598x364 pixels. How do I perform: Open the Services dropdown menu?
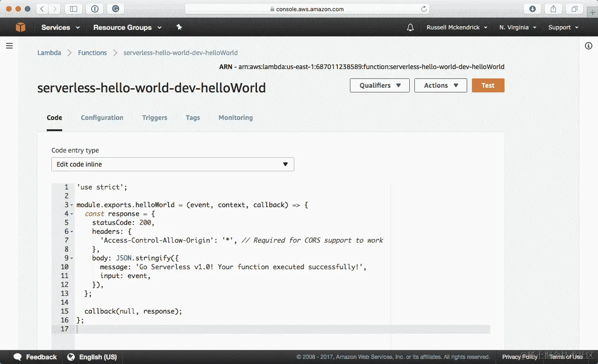click(x=60, y=28)
